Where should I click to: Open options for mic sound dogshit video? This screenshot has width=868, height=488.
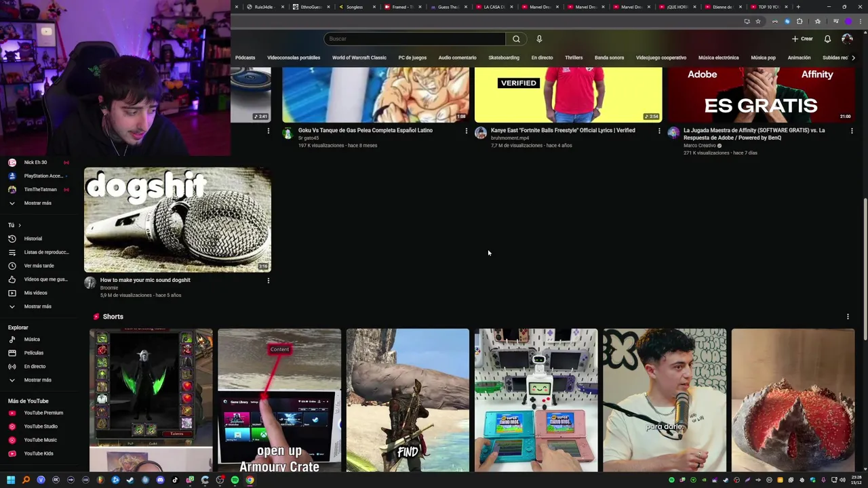point(268,281)
